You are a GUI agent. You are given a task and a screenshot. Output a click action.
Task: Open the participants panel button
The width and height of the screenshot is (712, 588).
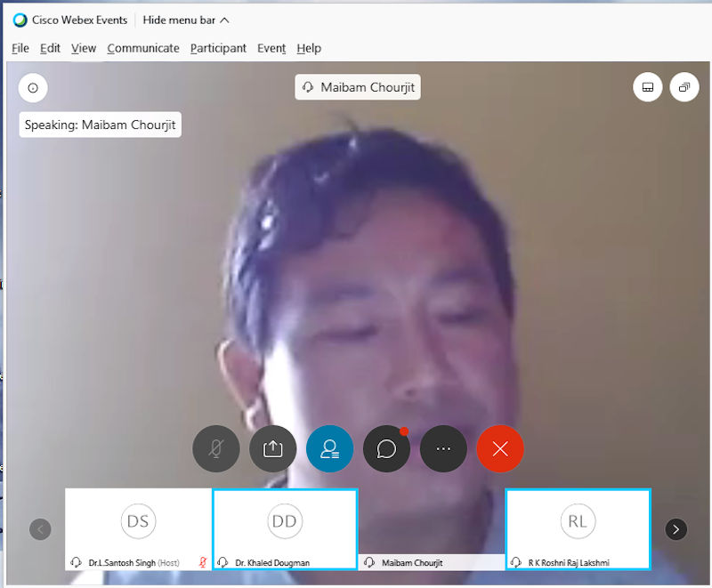pyautogui.click(x=329, y=448)
